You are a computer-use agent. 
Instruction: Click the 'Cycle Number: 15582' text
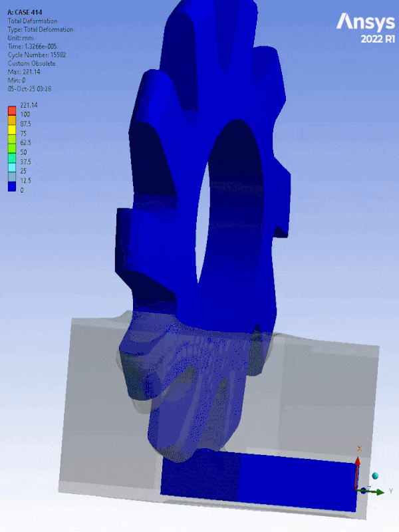click(36, 55)
